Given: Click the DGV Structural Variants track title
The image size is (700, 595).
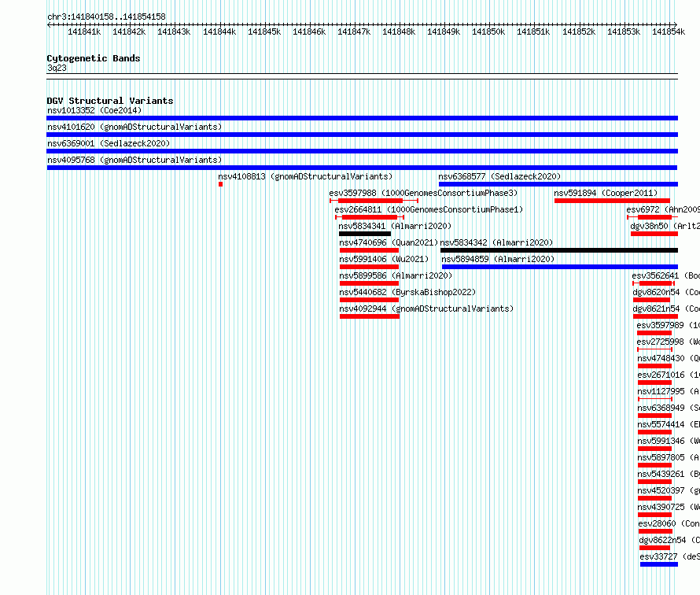Looking at the screenshot, I should 110,101.
